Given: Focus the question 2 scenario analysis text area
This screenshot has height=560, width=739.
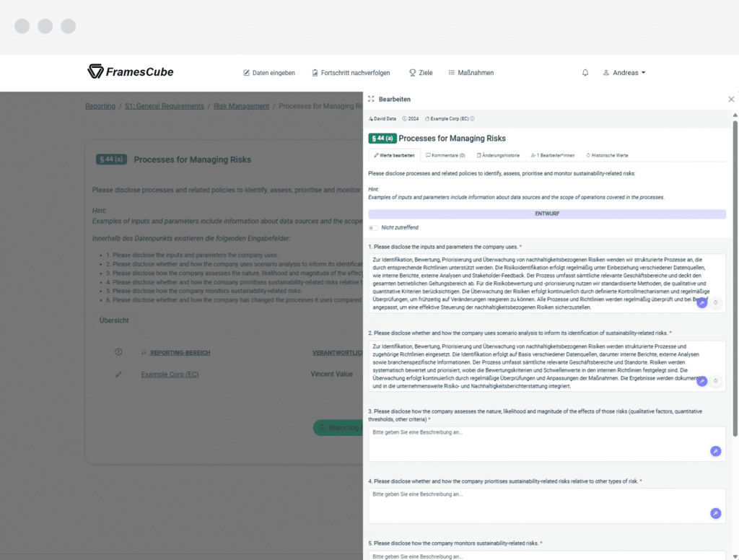Looking at the screenshot, I should click(547, 367).
